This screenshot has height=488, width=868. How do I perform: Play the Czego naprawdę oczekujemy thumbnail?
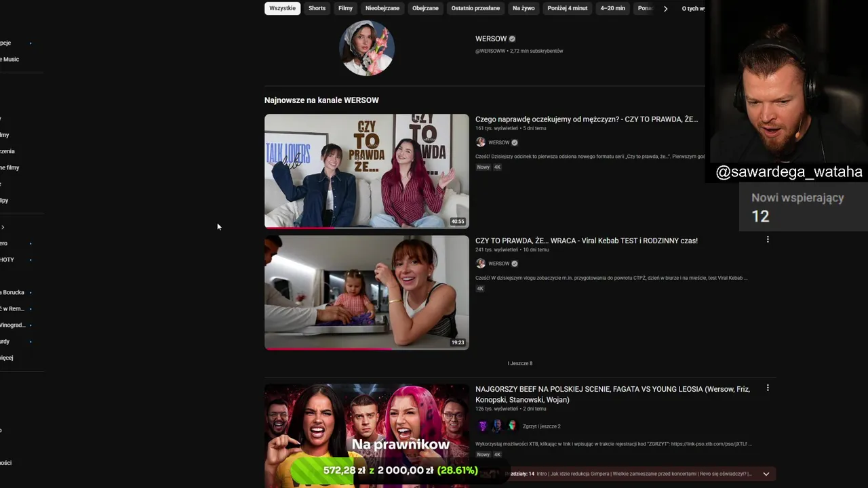[x=366, y=171]
